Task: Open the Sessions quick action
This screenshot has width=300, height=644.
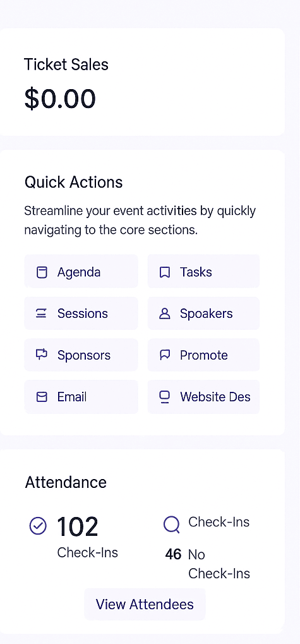Action: pyautogui.click(x=81, y=313)
